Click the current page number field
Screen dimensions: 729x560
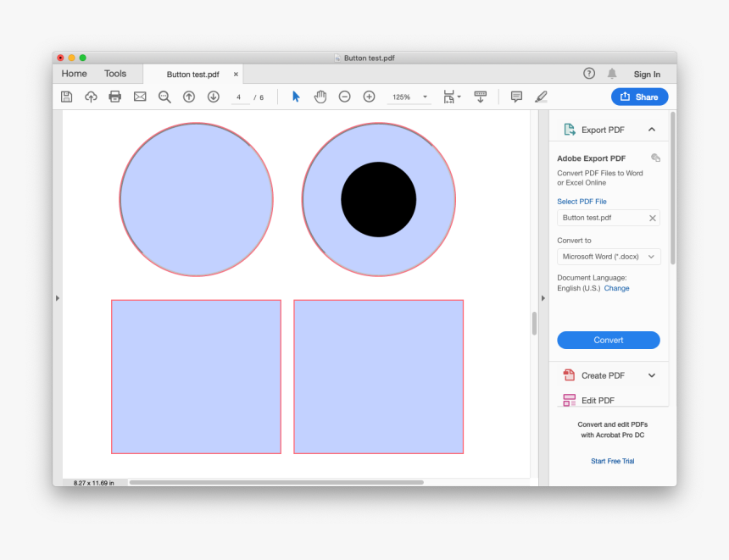[x=239, y=97]
